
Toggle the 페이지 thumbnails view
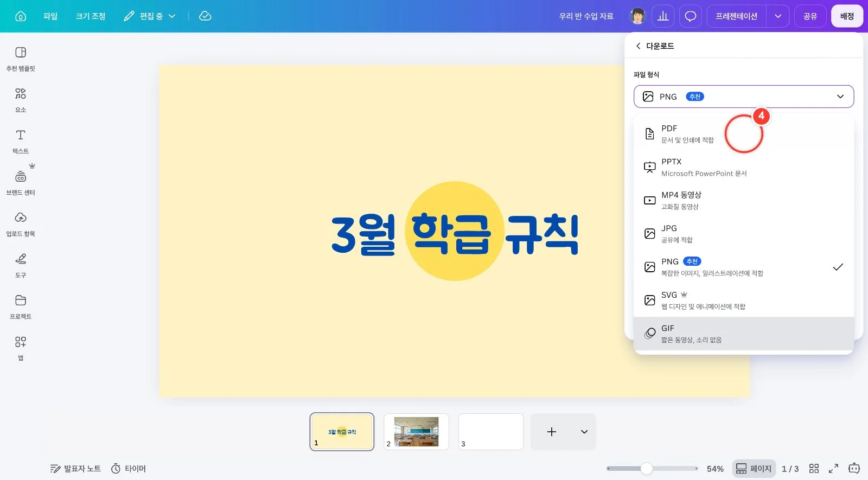[754, 469]
